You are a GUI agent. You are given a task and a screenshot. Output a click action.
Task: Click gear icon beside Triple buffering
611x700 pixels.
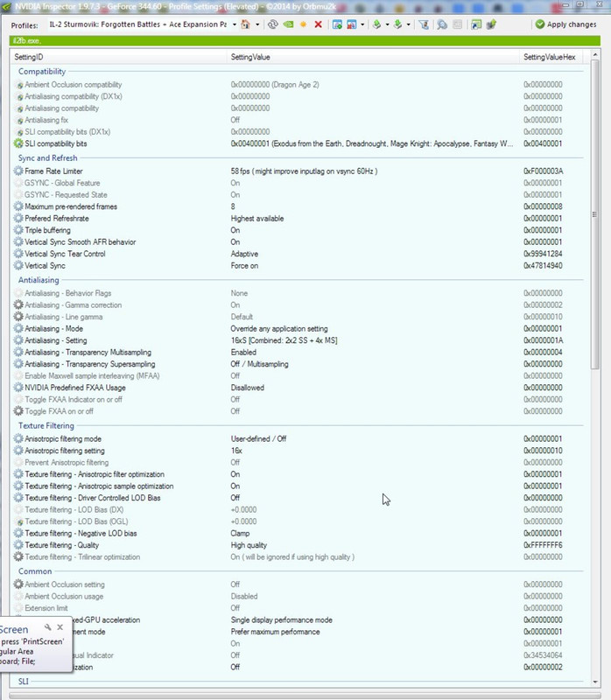[18, 230]
